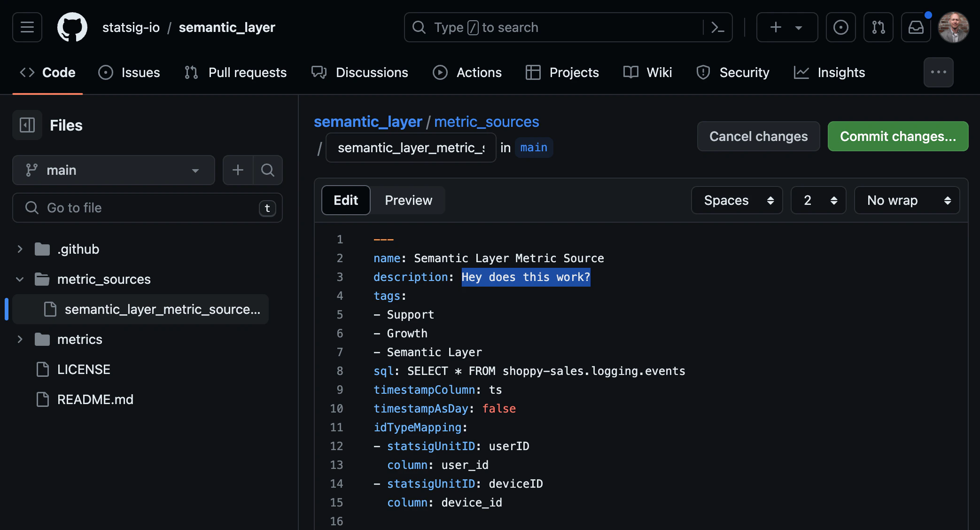Switch to Preview mode
Screen dimensions: 980x530
[408, 200]
